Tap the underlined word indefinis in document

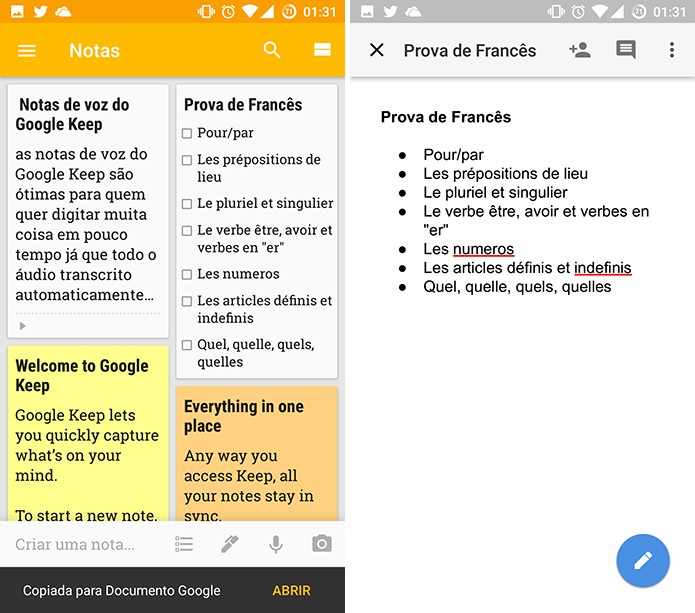click(x=602, y=268)
